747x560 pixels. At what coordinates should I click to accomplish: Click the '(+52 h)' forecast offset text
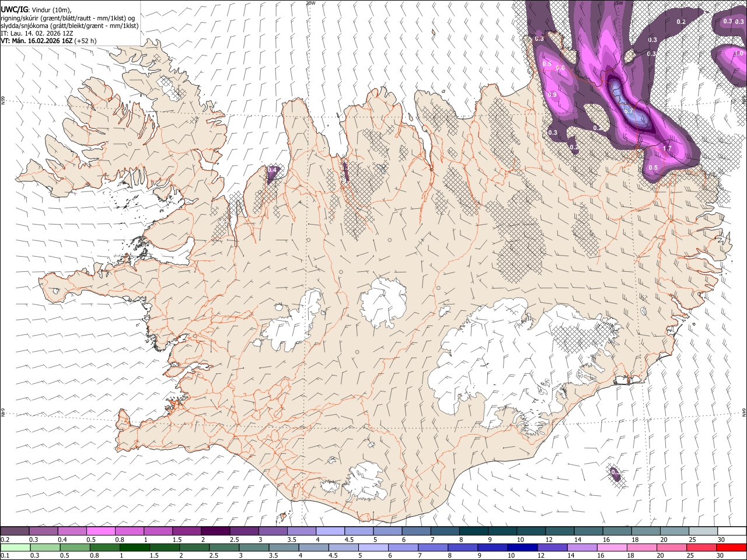click(x=85, y=41)
